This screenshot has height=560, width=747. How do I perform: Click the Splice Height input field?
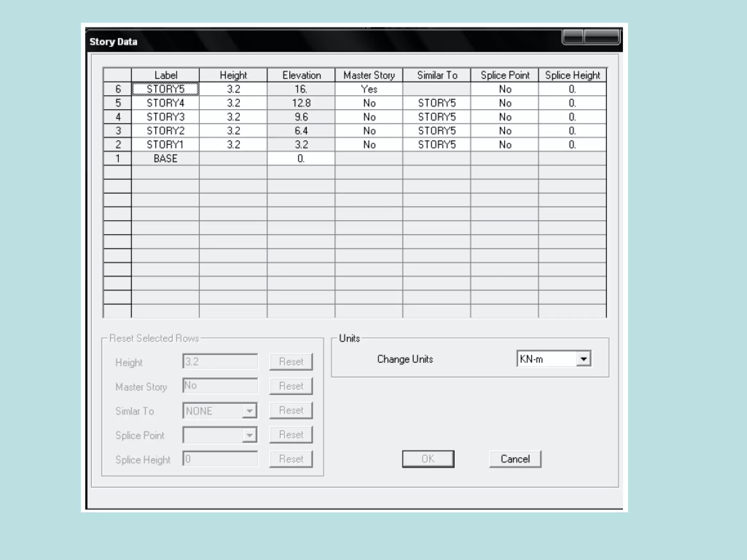(x=220, y=459)
